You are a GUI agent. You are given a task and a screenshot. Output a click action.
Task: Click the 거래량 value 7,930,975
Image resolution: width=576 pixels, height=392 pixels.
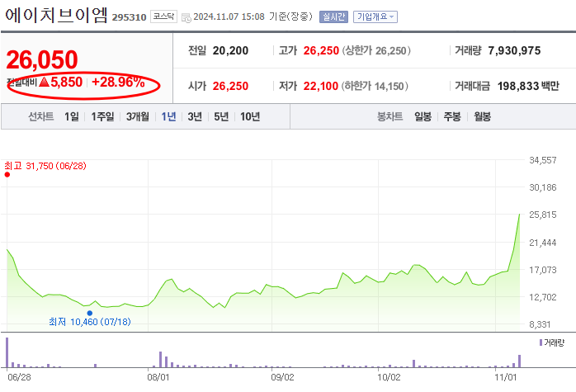point(514,50)
